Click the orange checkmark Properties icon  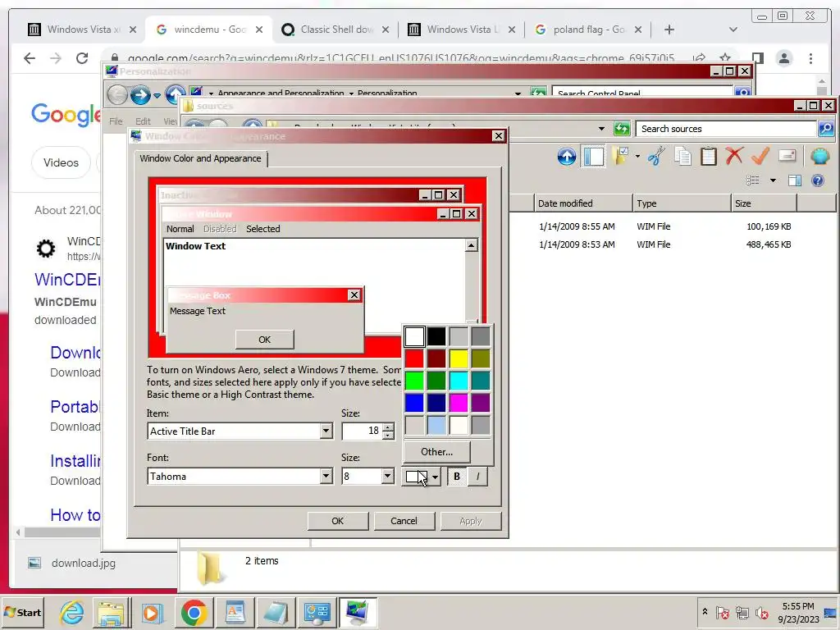pyautogui.click(x=760, y=157)
